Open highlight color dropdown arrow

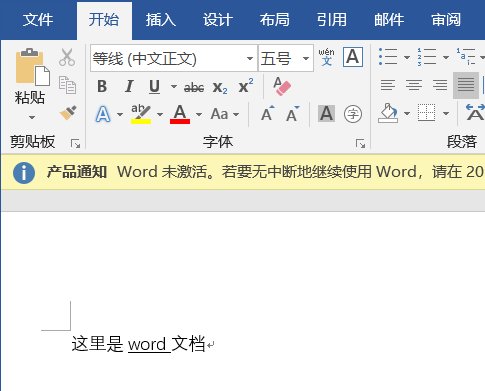tap(160, 114)
